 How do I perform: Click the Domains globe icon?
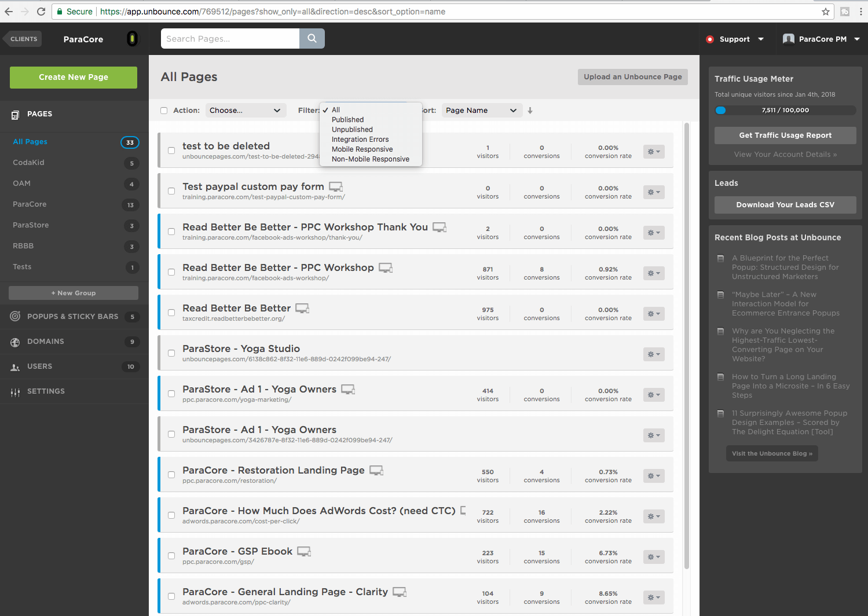tap(15, 342)
